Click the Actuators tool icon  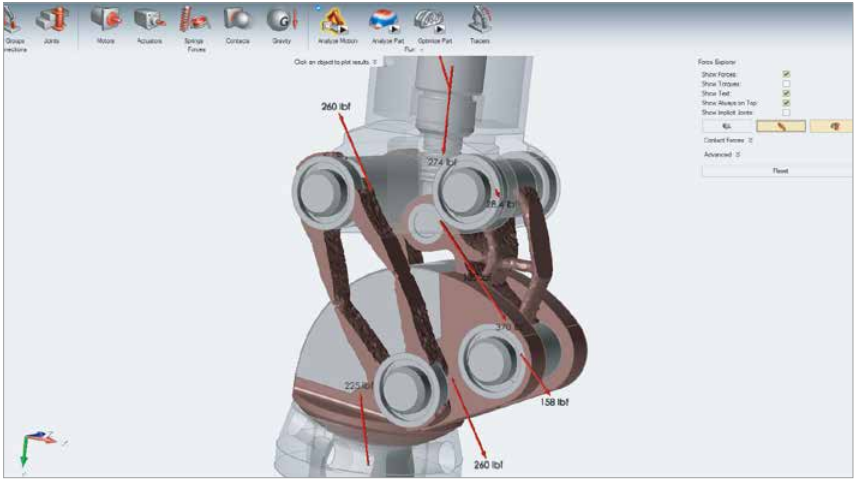point(149,20)
